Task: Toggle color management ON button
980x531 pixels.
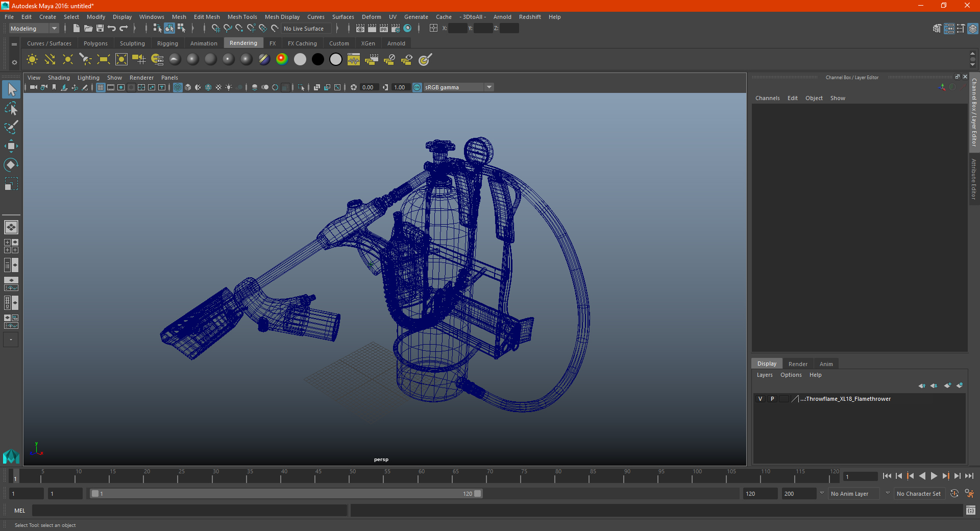Action: point(417,87)
